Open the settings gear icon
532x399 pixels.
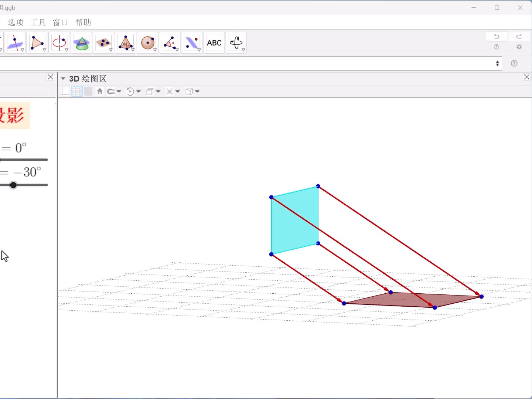point(519,47)
